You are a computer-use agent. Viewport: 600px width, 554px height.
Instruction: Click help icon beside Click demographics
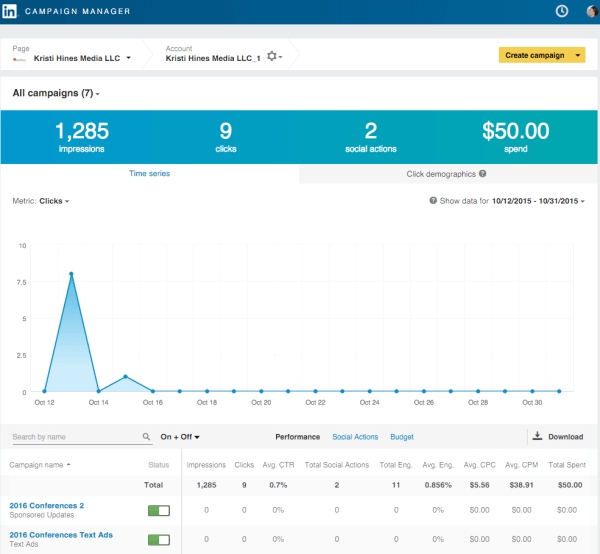point(483,174)
